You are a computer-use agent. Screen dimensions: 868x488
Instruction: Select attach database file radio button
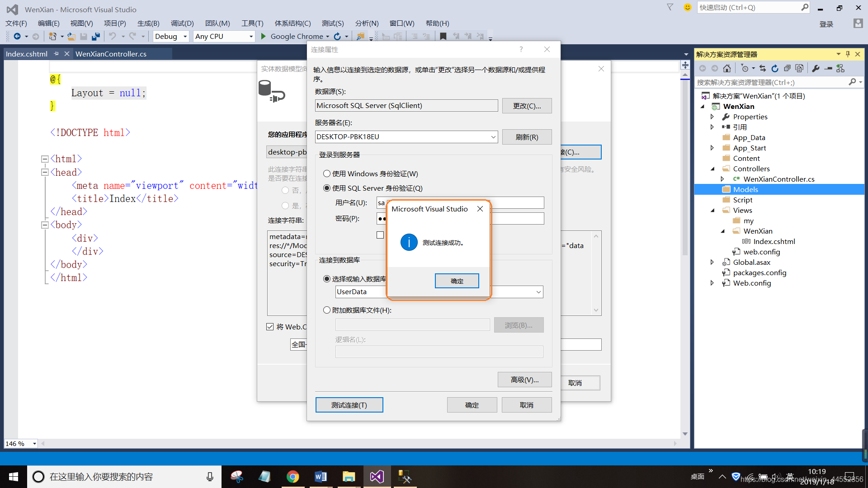[327, 310]
